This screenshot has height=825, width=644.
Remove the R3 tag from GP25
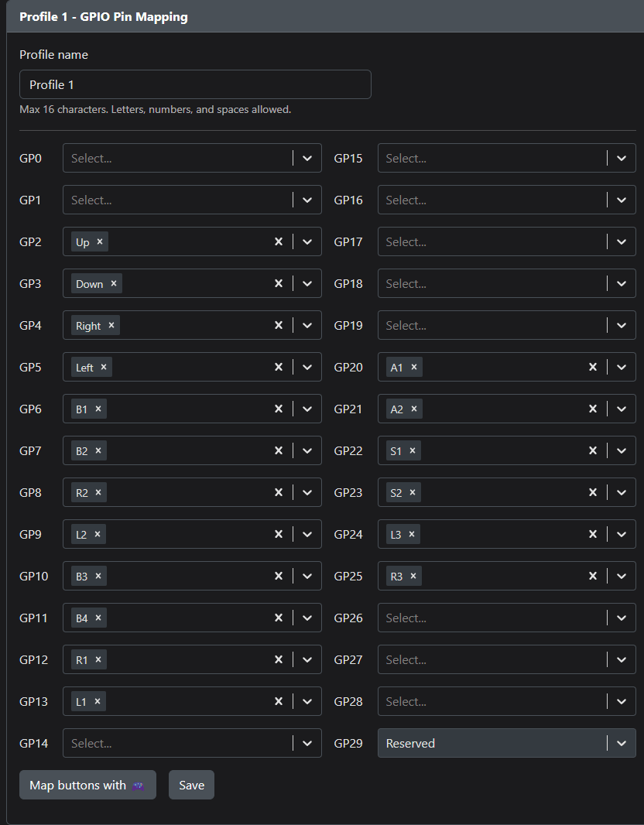pos(413,576)
